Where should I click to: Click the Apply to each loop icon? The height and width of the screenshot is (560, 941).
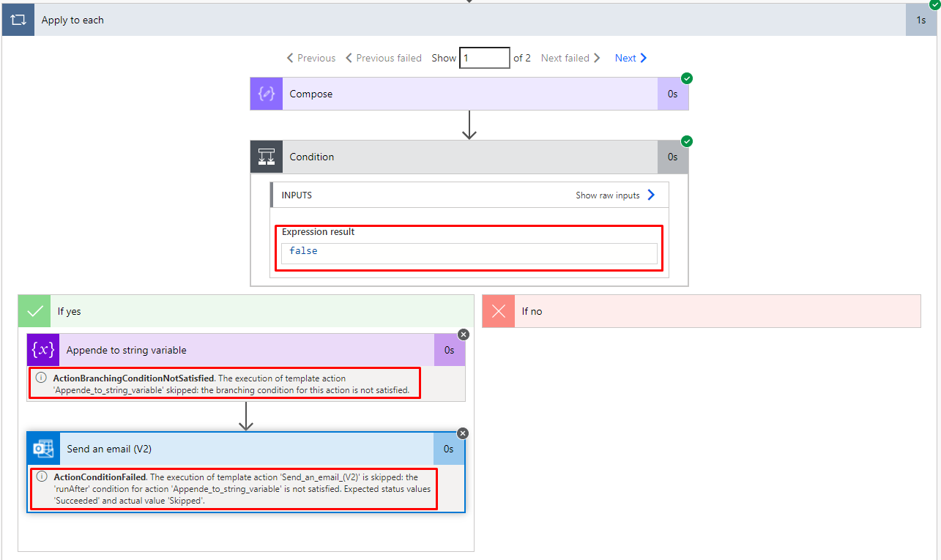[x=18, y=20]
